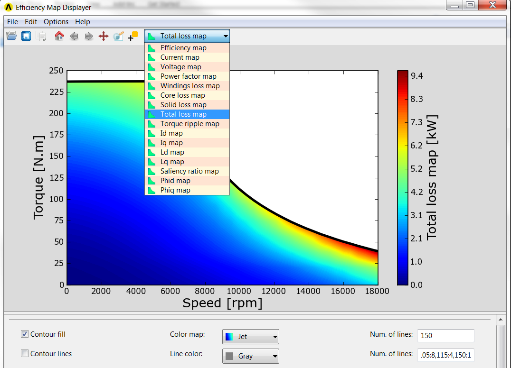Viewport: 511px width, 368px height.
Task: Click the 9.4 colorbar tick value
Action: (x=417, y=76)
